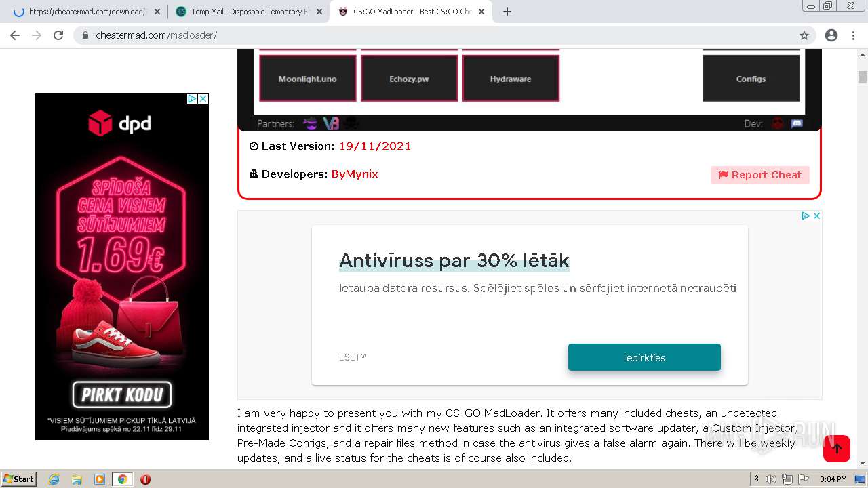Click the Moonlight.uno cheat tile
868x488 pixels.
(308, 79)
